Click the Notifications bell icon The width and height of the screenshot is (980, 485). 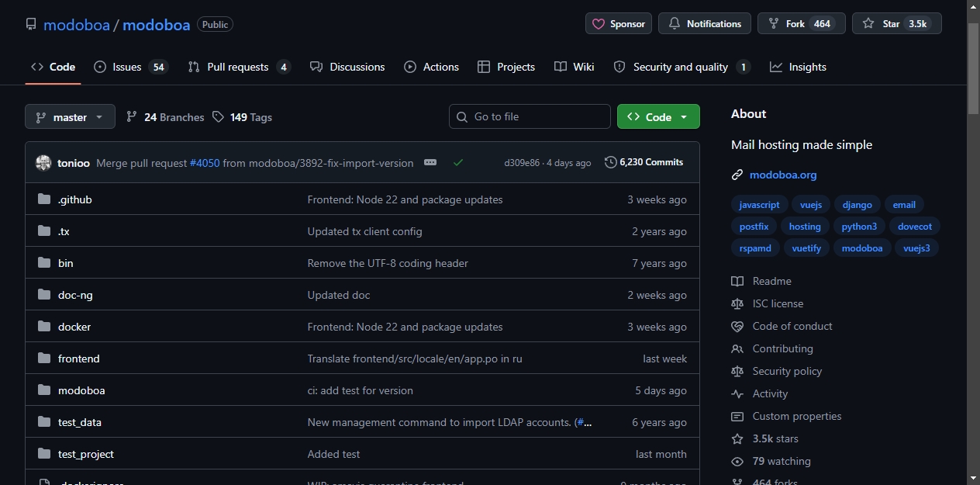[674, 24]
